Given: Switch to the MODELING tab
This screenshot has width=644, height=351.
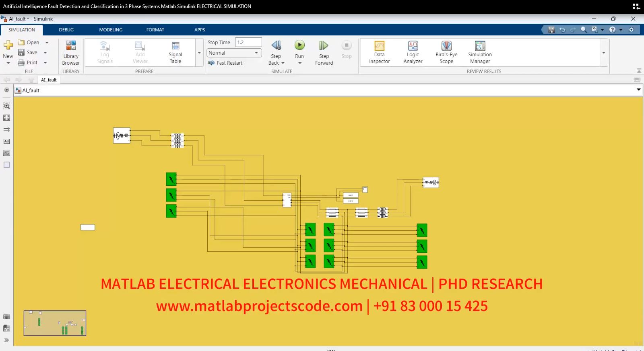Looking at the screenshot, I should pos(111,30).
